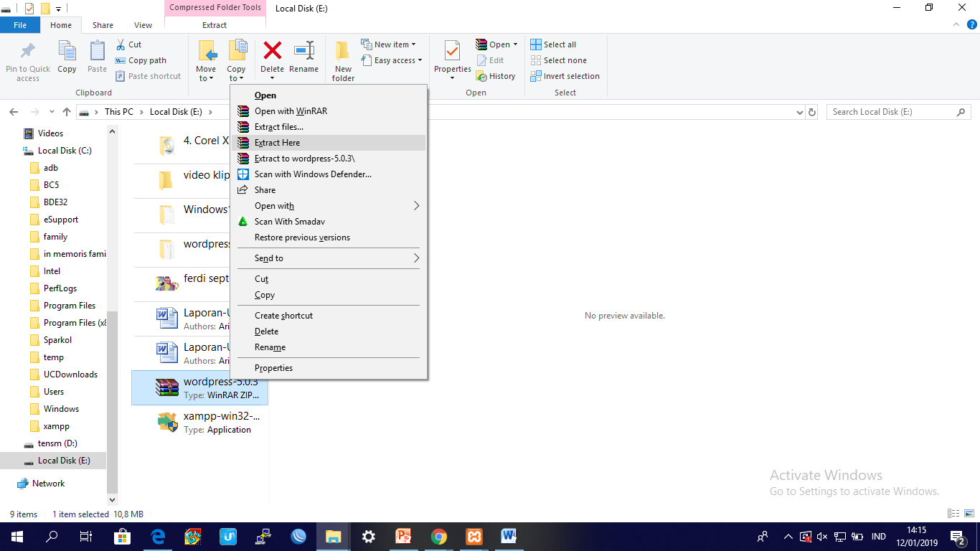Choose Scan With Smadav
This screenshot has width=980, height=551.
click(x=329, y=222)
